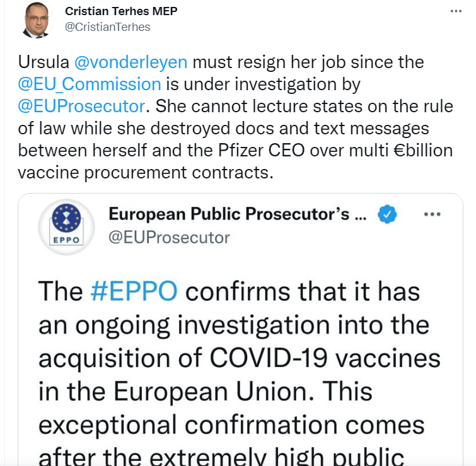The image size is (476, 466).
Task: Click the @CristianTerhes handle
Action: [107, 27]
